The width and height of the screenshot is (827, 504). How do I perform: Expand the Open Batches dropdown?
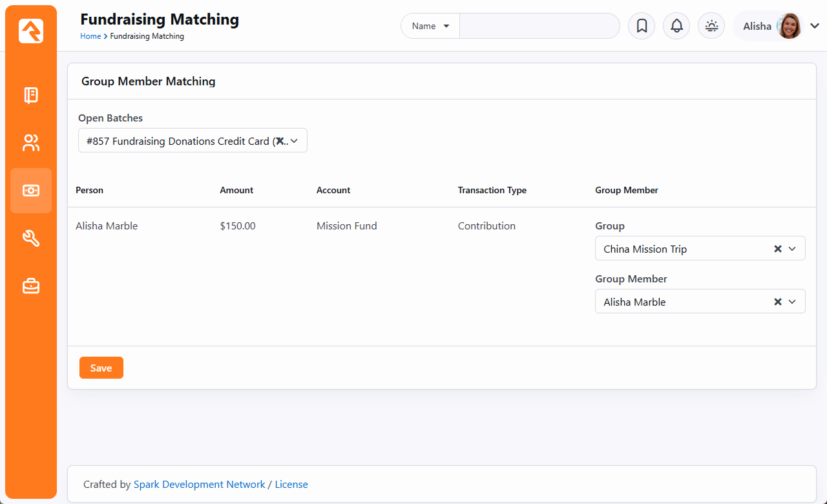tap(294, 141)
